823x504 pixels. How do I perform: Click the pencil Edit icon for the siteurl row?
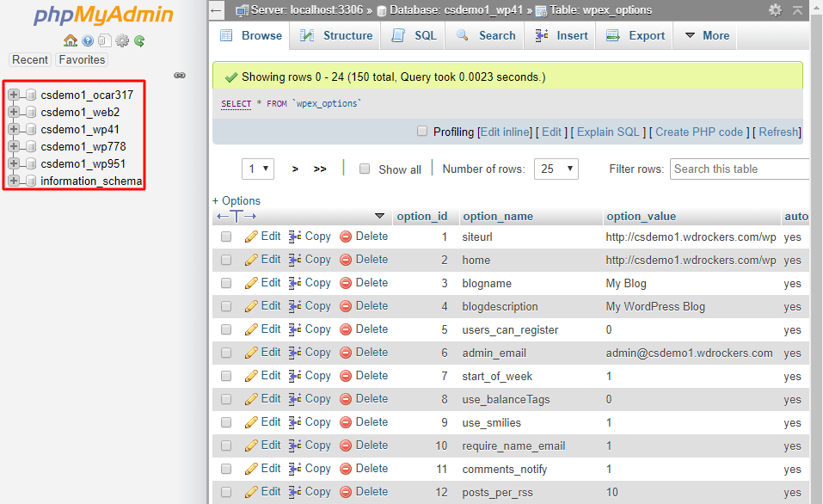(x=251, y=237)
